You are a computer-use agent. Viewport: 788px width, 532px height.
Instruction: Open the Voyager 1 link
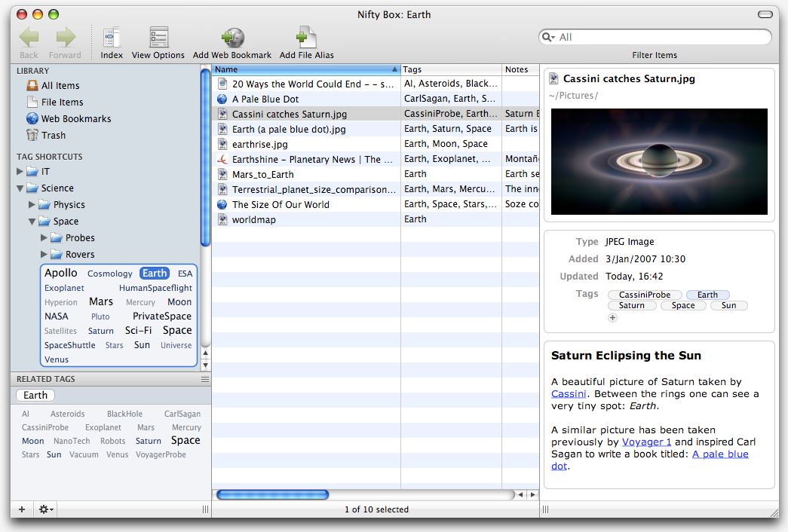[647, 442]
